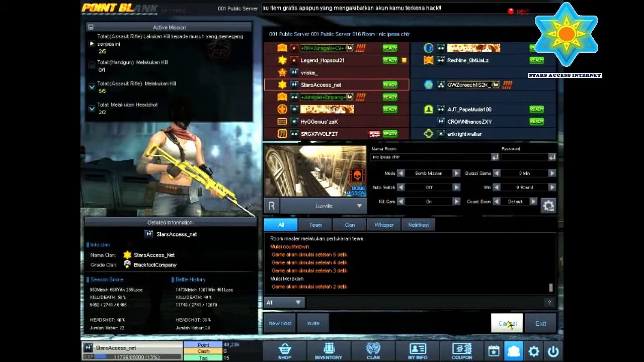Viewport: 644px width, 362px height.
Task: Confirm password with enter icon
Action: click(x=552, y=157)
